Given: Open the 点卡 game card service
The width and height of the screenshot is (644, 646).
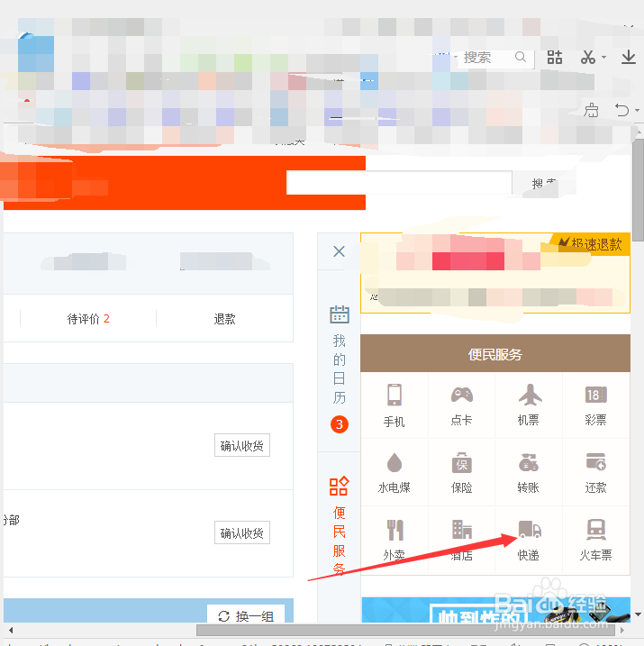Looking at the screenshot, I should click(x=461, y=405).
